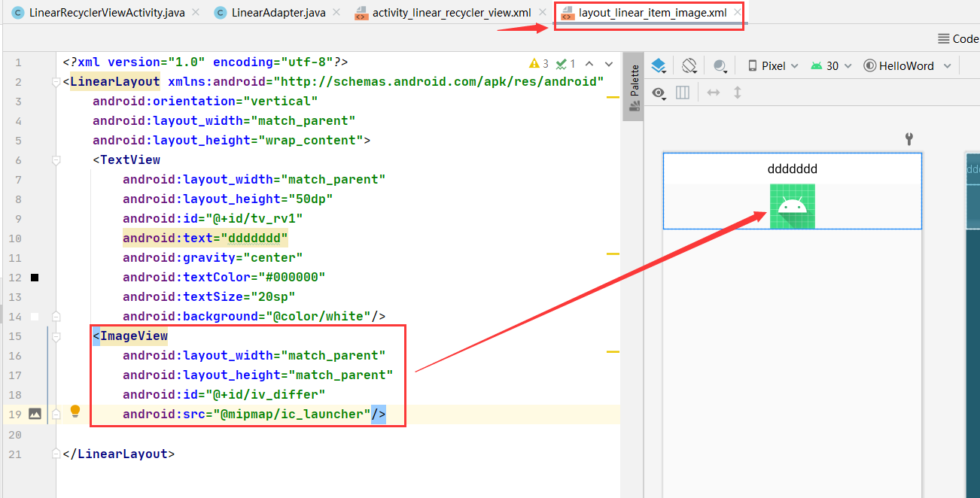Screen dimensions: 980x498
Task: Click the "#000000" textColor value
Action: coord(292,278)
